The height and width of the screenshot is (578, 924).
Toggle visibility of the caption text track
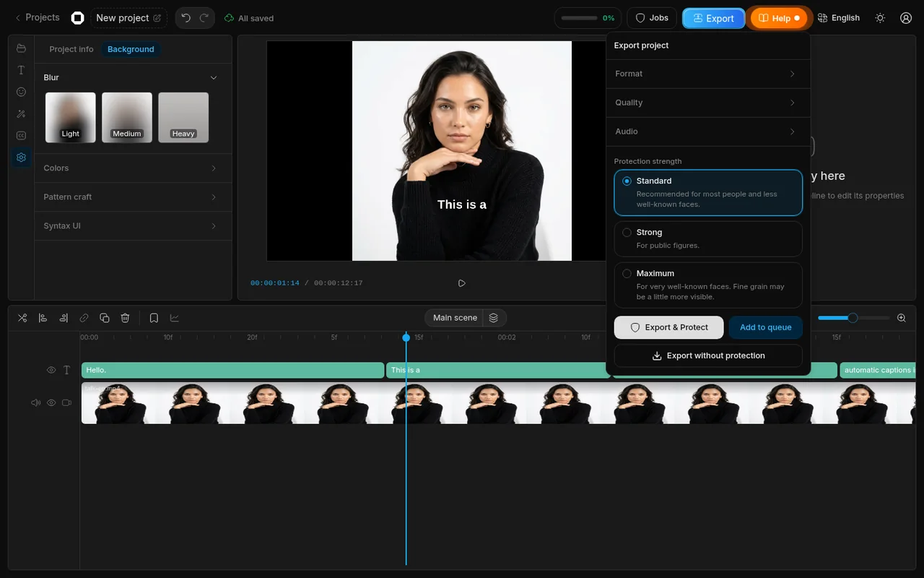click(51, 370)
